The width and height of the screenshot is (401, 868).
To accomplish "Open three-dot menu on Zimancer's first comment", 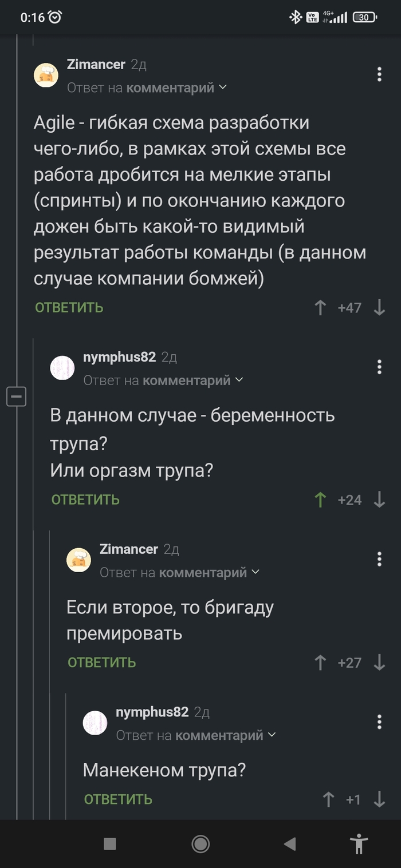I will (379, 74).
